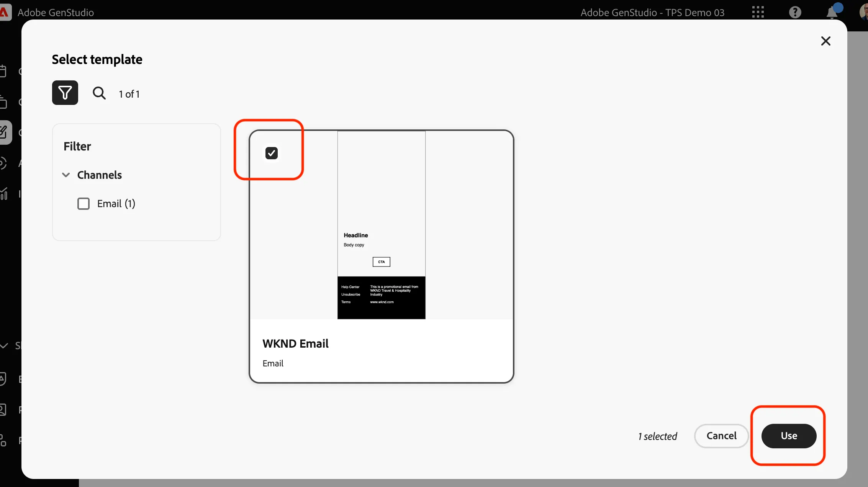
Task: Open template search with magnifier icon
Action: click(99, 93)
